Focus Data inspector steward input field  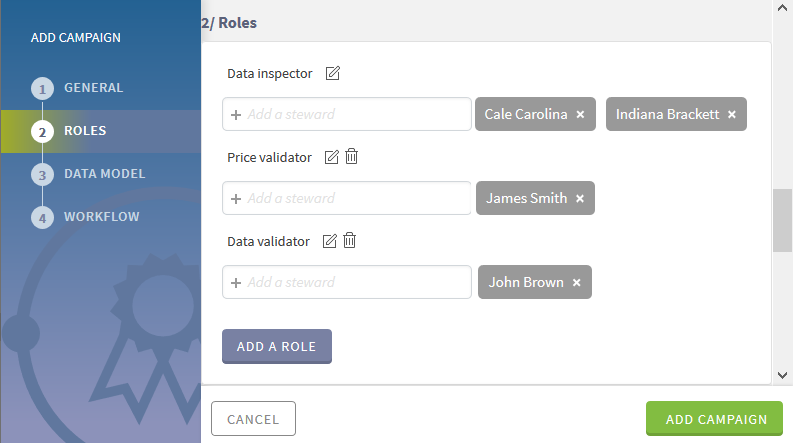(346, 114)
